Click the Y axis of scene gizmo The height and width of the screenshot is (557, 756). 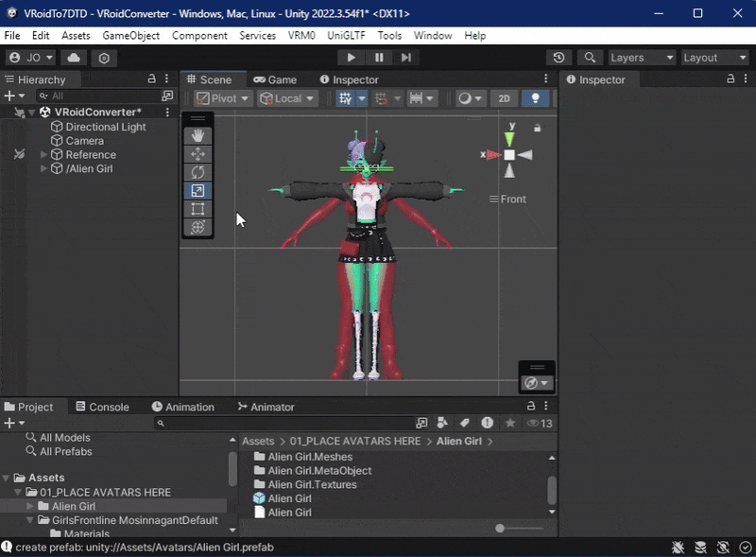(x=509, y=138)
